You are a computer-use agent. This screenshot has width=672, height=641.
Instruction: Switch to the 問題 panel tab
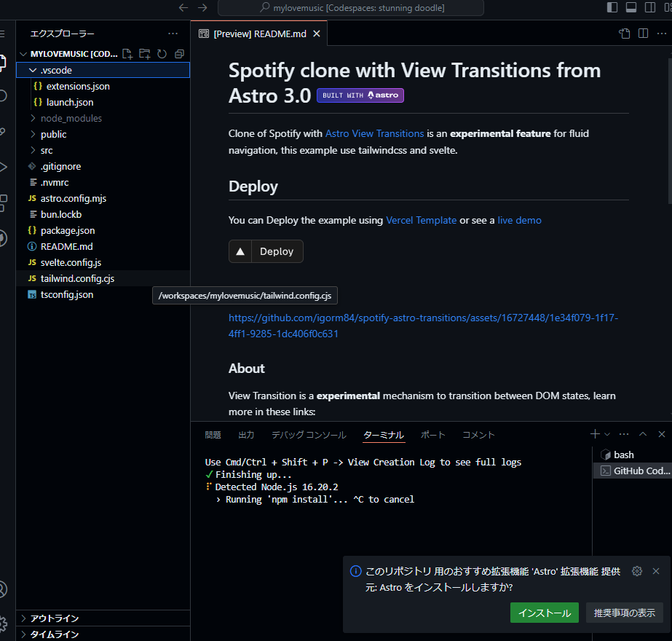tap(213, 435)
